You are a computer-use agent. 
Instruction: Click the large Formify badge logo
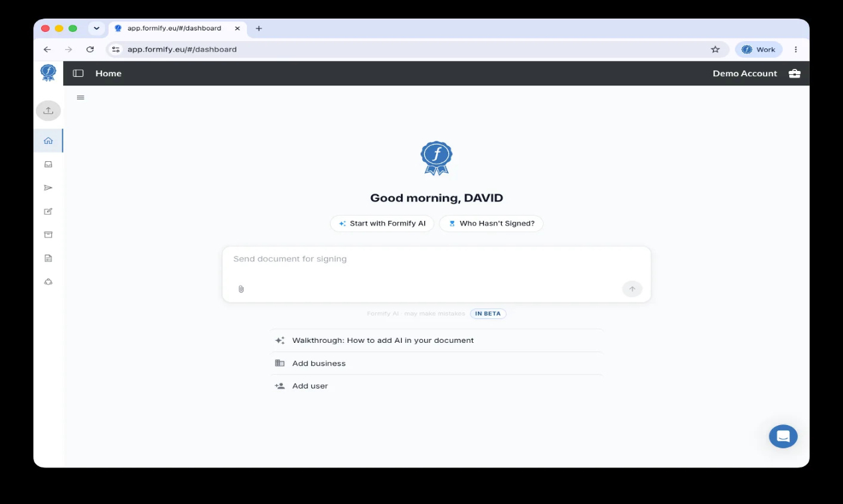pyautogui.click(x=436, y=158)
